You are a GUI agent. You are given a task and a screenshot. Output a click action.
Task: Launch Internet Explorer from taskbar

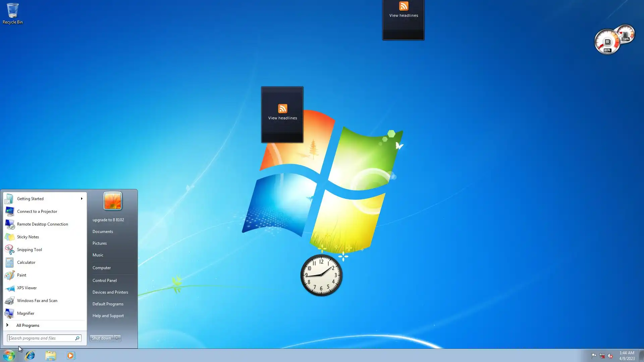click(x=30, y=355)
